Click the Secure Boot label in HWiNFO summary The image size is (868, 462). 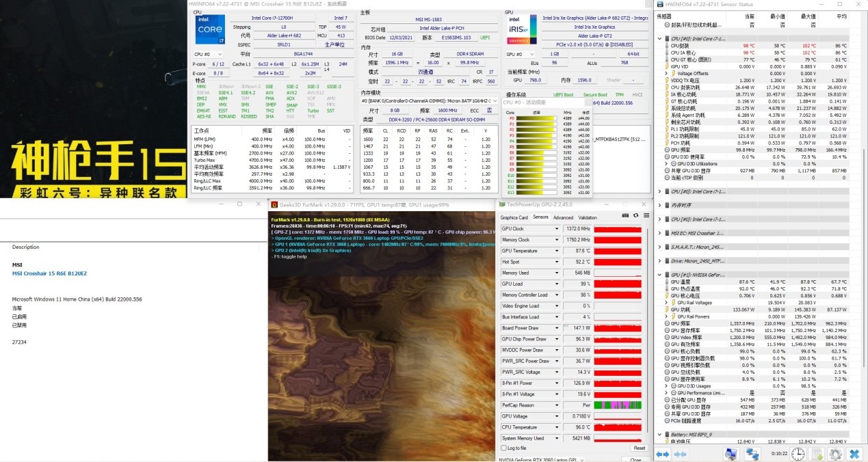coord(595,94)
